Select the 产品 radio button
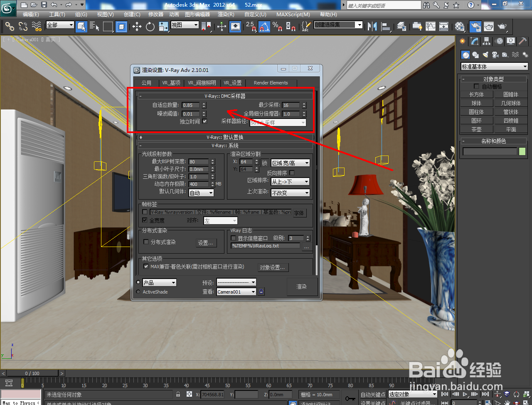 click(x=138, y=282)
